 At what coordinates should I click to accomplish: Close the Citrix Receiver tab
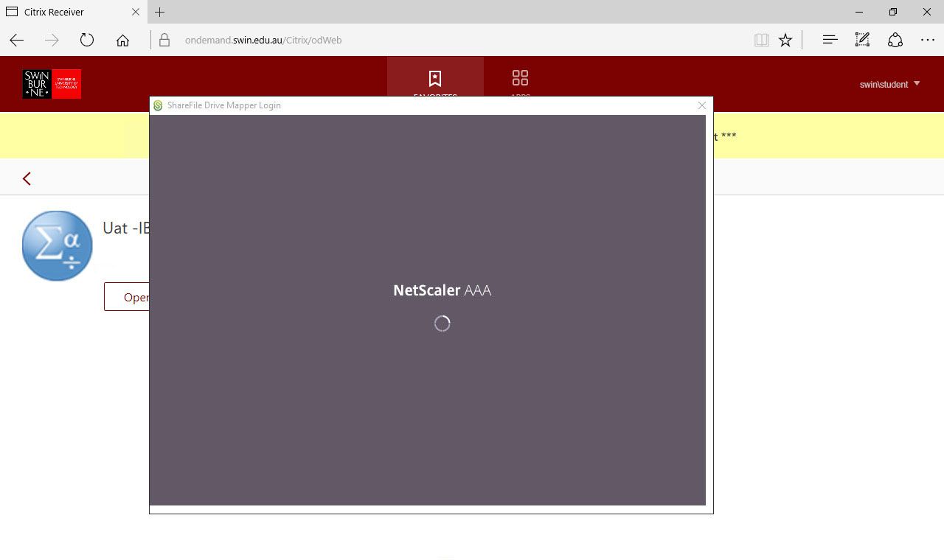pyautogui.click(x=135, y=12)
